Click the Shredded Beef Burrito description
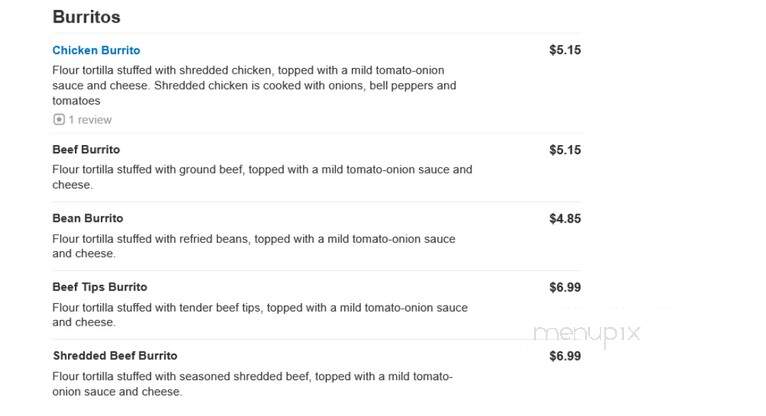Viewport: 766px width, 416px height. coord(253,384)
